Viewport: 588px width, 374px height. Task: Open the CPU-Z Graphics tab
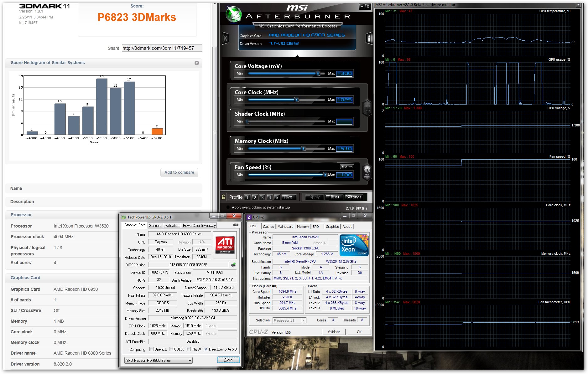click(x=332, y=227)
